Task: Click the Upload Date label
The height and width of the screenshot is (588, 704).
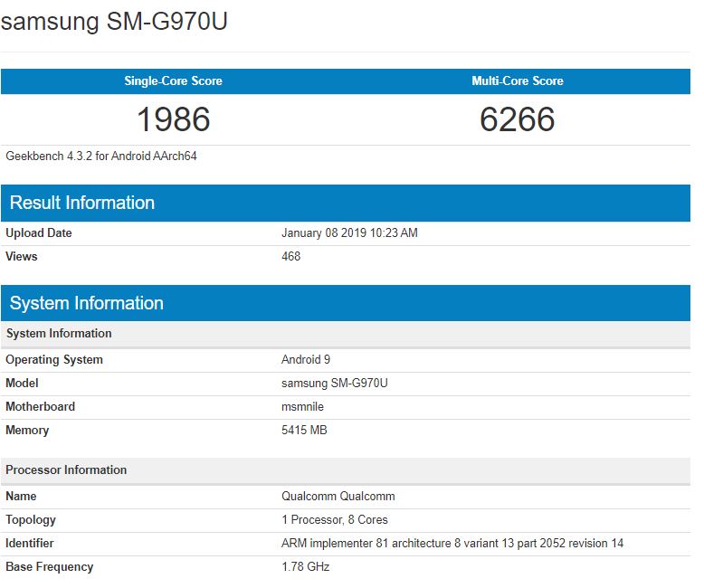Action: click(39, 233)
